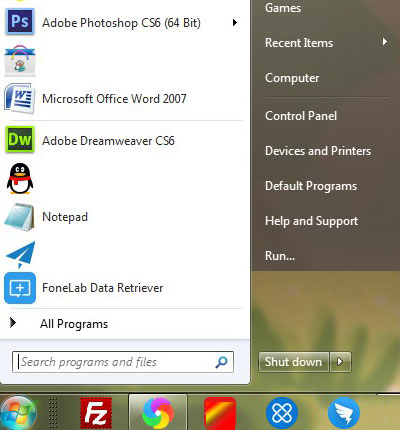The image size is (400, 430).
Task: Expand the Recent Items submenu arrow
Action: 385,42
